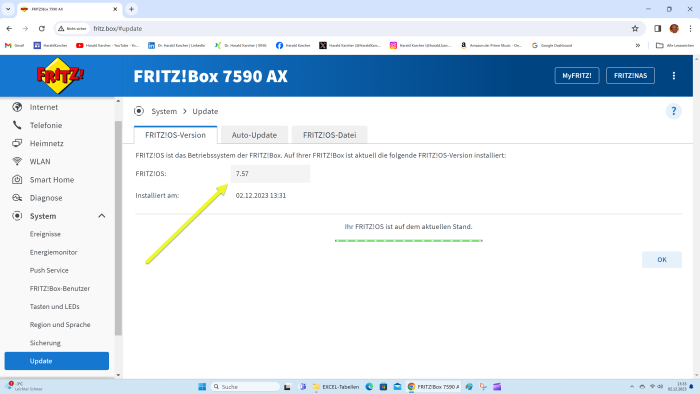Open a new browser tab
The height and width of the screenshot is (394, 700).
pyautogui.click(x=131, y=9)
